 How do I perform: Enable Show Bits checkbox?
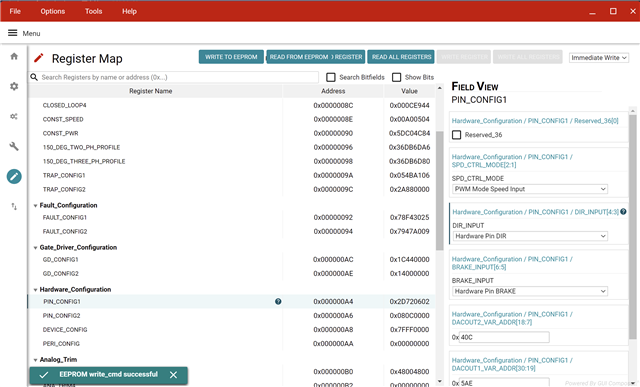[396, 77]
